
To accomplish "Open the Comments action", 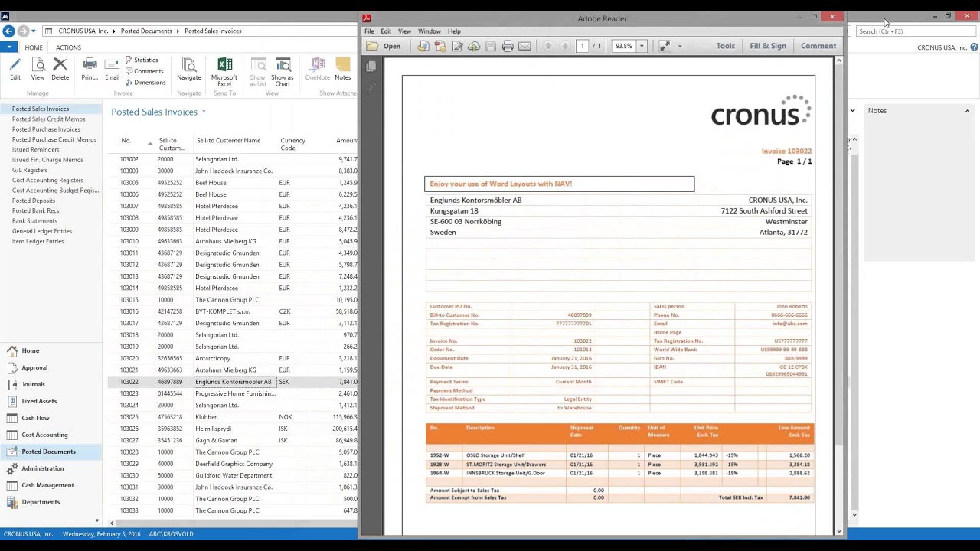I will (145, 71).
